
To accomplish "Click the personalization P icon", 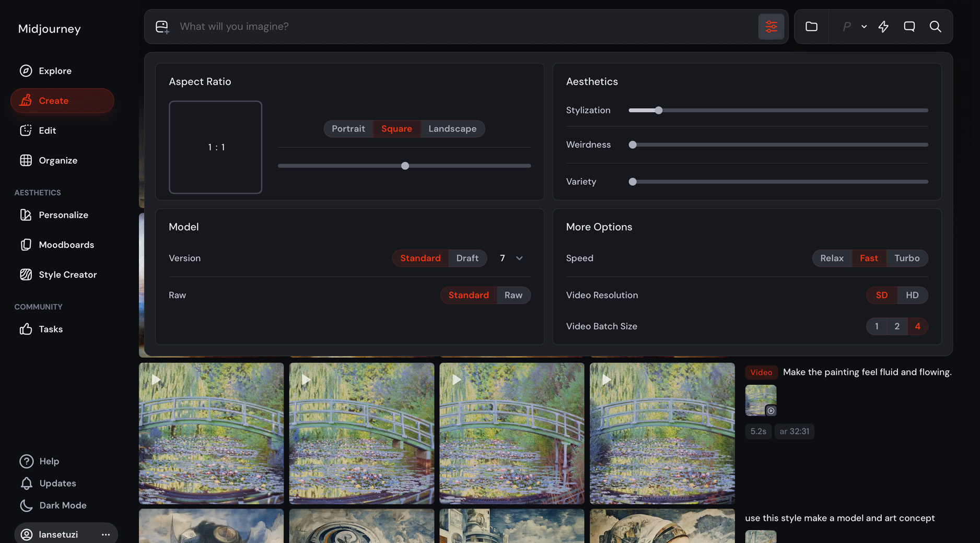I will click(846, 27).
